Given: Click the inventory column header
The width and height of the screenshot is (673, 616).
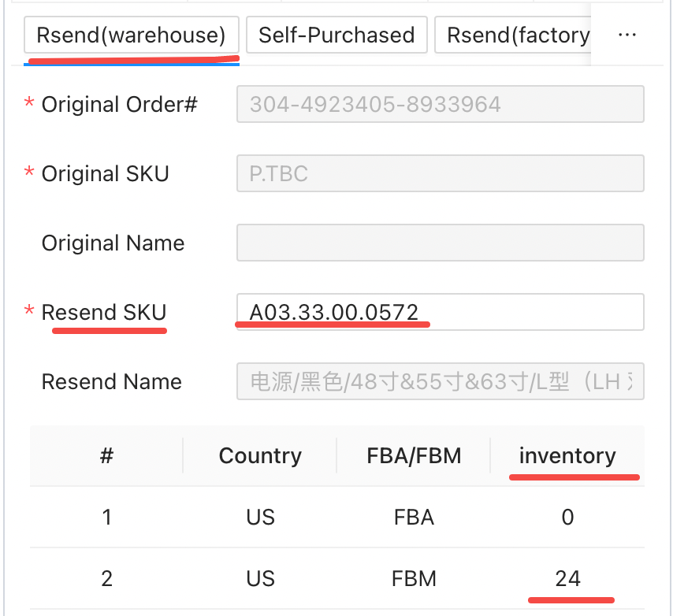Looking at the screenshot, I should (567, 456).
